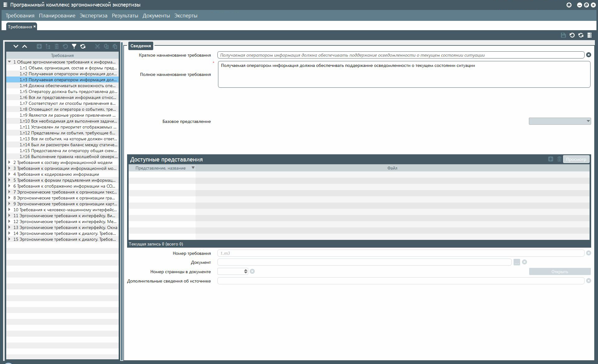The image size is (598, 364).
Task: Click the application icon in title bar
Action: [x=5, y=5]
